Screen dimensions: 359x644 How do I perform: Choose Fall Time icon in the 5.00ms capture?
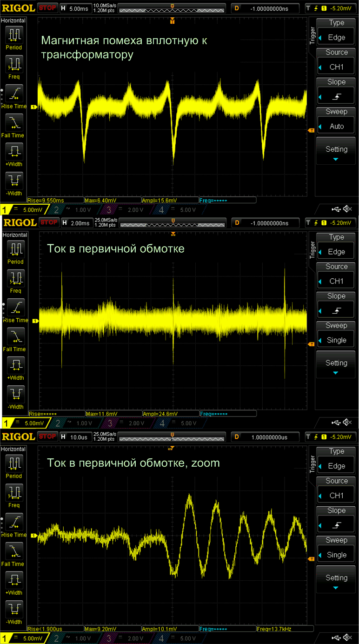tap(14, 122)
